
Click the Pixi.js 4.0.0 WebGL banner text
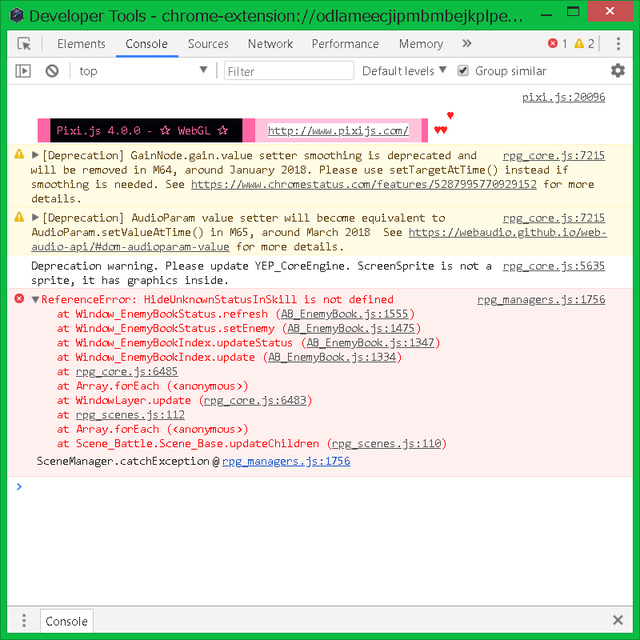[142, 131]
